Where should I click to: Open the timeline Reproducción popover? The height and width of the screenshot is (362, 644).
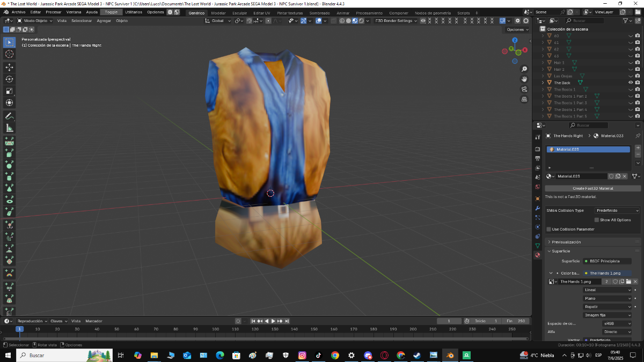click(x=32, y=321)
